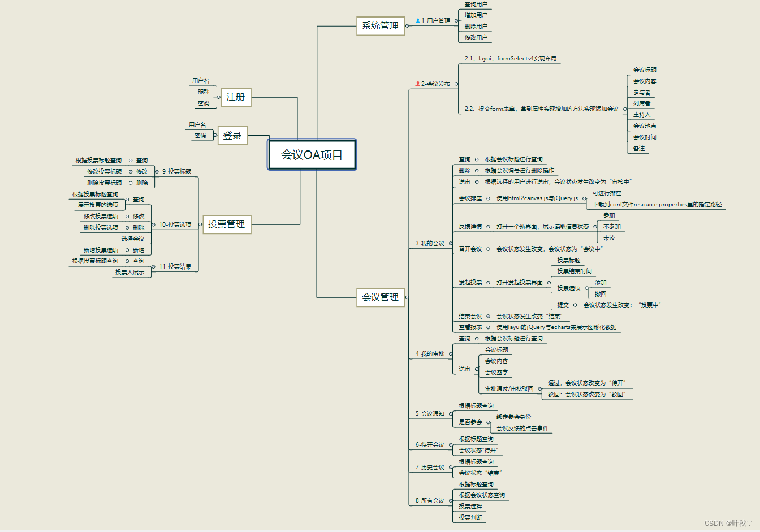Viewport: 760px width, 532px height.
Task: Select the 删除用户 node
Action: [476, 27]
